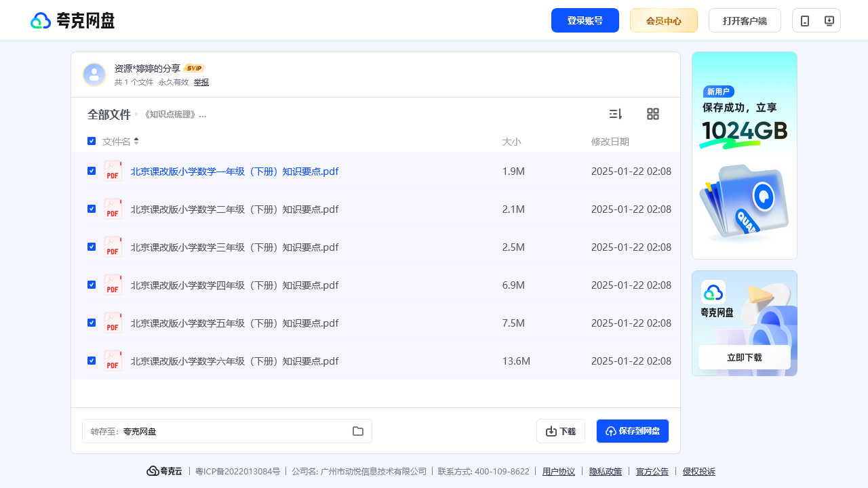Open the 会员中心 button
Screen dimensions: 868x488
pos(664,20)
